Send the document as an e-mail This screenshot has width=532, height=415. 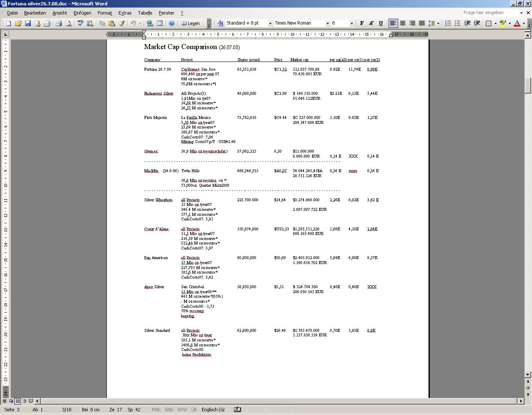[x=47, y=23]
